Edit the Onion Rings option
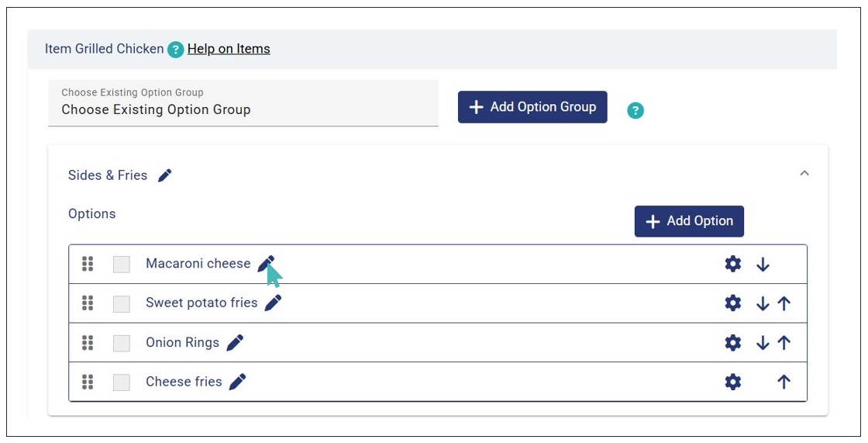This screenshot has height=443, width=868. click(235, 342)
